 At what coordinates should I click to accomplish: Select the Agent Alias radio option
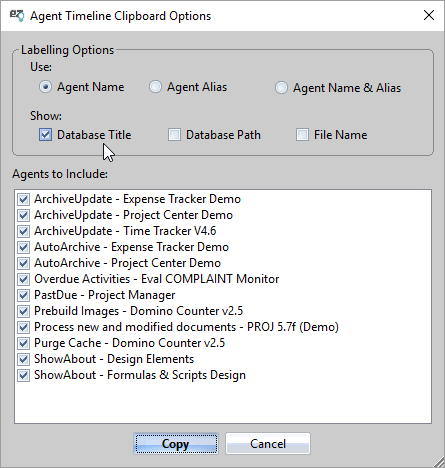click(155, 87)
